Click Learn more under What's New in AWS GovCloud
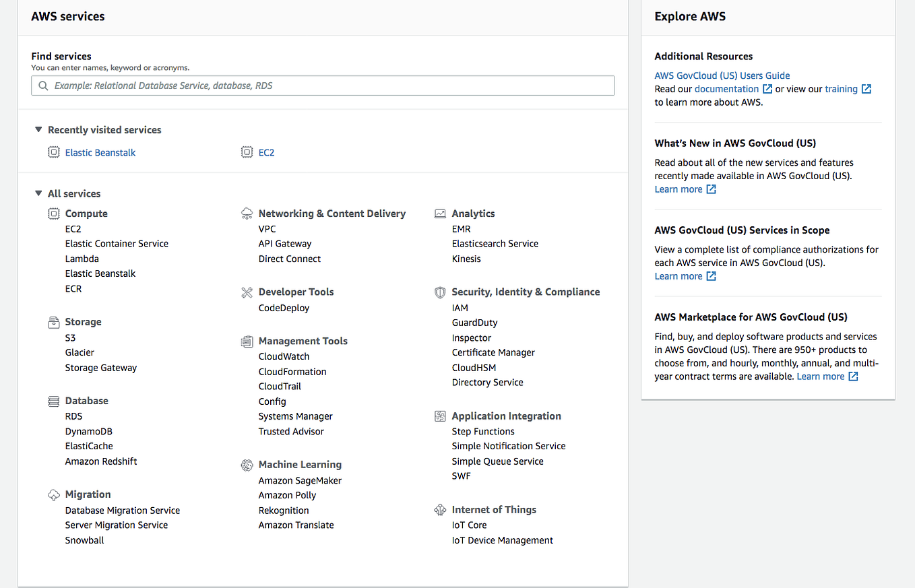The image size is (915, 588). (x=680, y=189)
